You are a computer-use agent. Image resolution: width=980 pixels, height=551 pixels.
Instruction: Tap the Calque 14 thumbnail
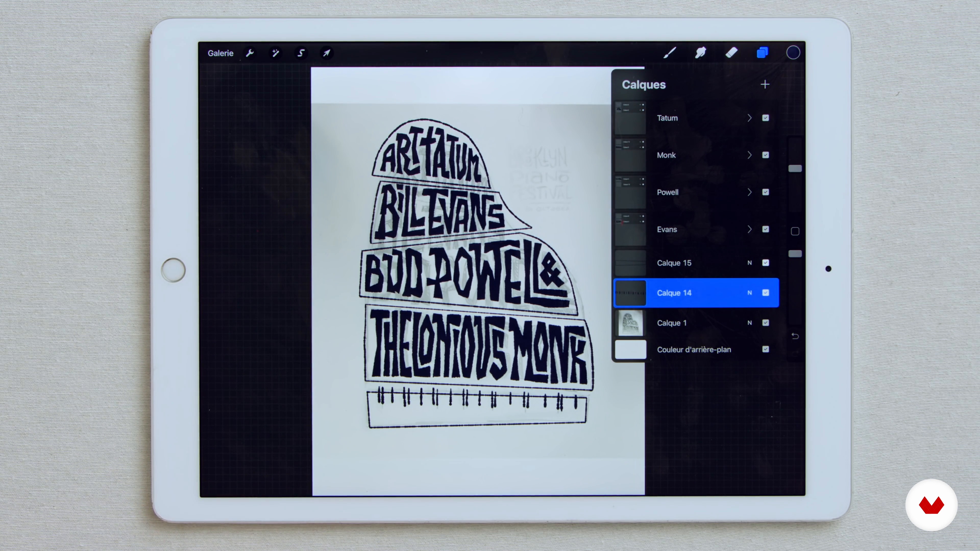(630, 293)
